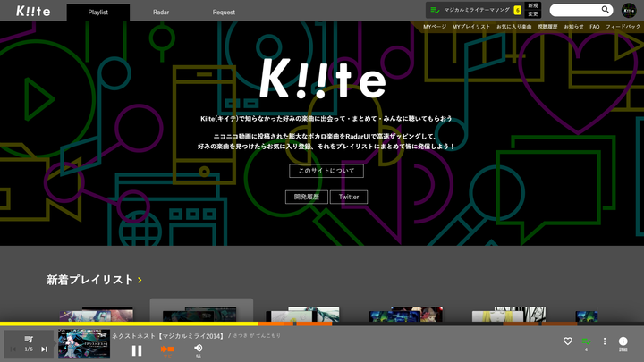Open the user avatar profile menu
This screenshot has height=362, width=644.
pyautogui.click(x=629, y=11)
